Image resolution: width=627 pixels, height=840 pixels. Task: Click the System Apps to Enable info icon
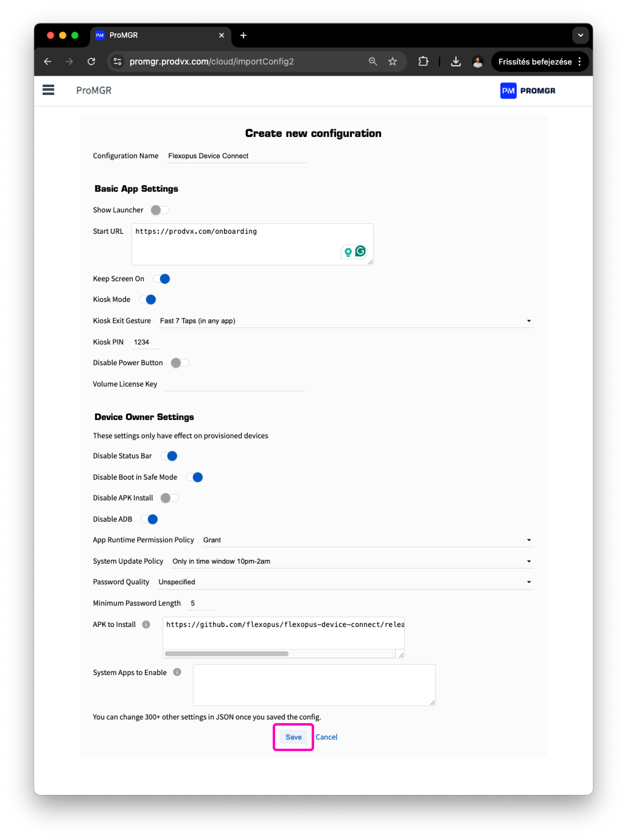(x=177, y=672)
